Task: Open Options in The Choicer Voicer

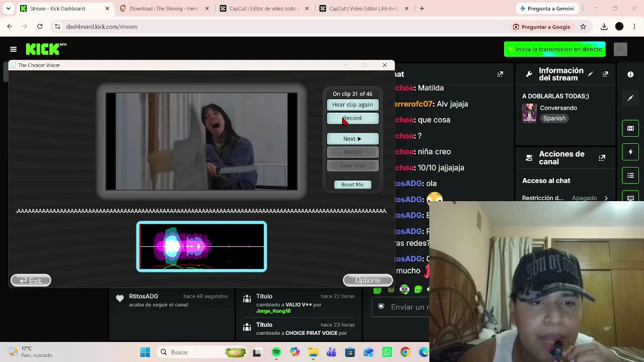Action: point(368,280)
